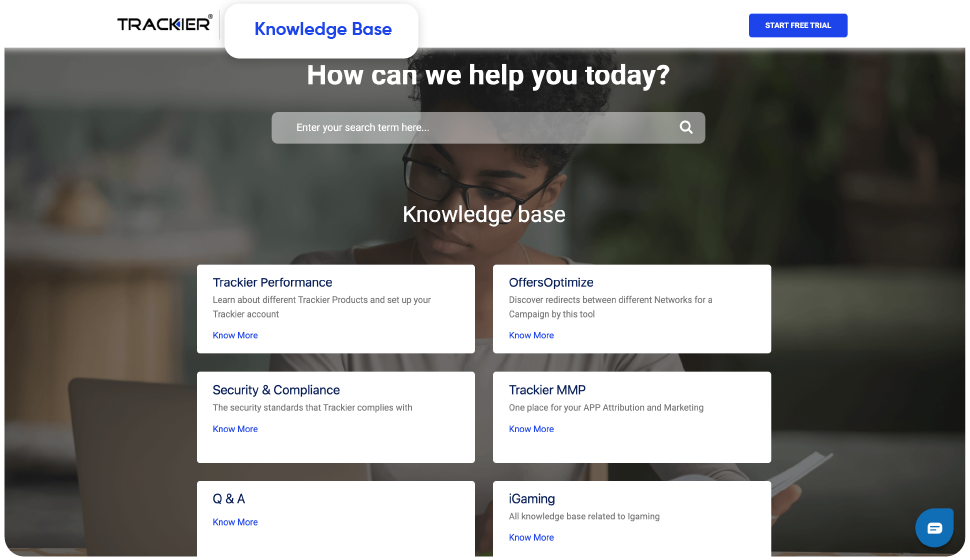Viewport: 970px width, 560px height.
Task: Click Know More under Trackier Performance
Action: [x=235, y=336]
